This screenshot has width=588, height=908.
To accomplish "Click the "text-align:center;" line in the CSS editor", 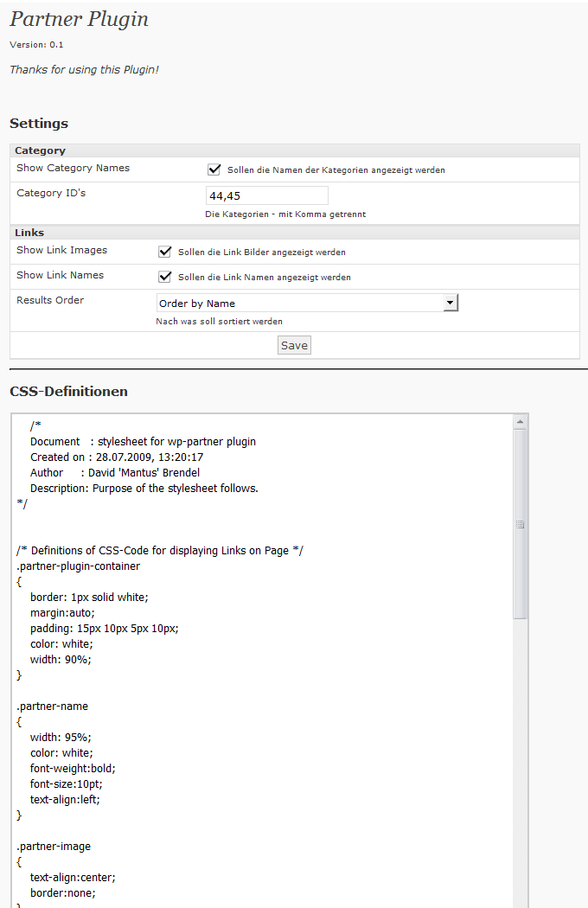I will pyautogui.click(x=73, y=877).
